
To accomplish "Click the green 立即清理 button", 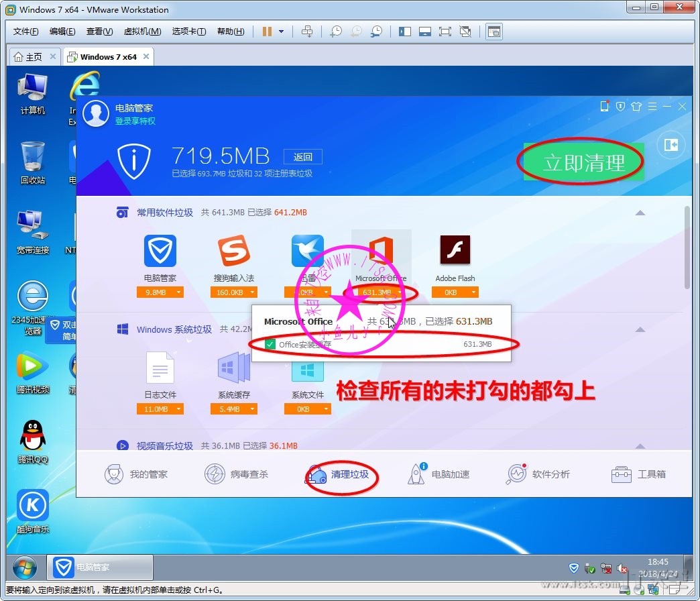I will pyautogui.click(x=583, y=162).
